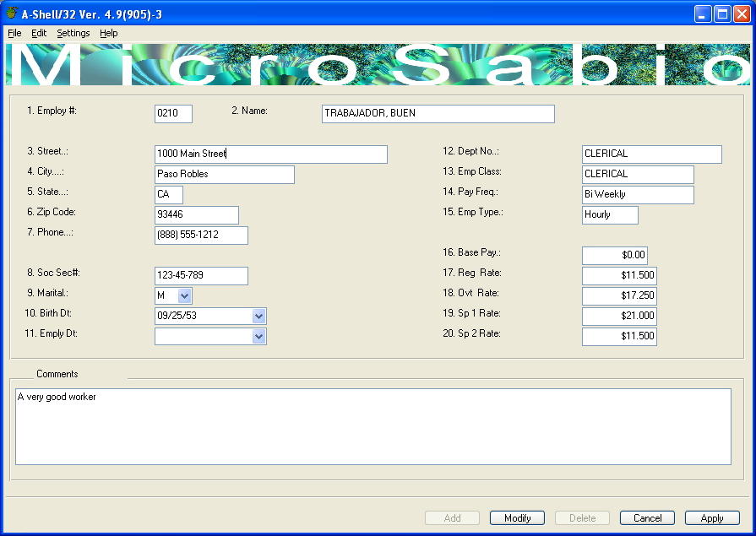
Task: Open the Emply Dt date dropdown
Action: click(258, 337)
